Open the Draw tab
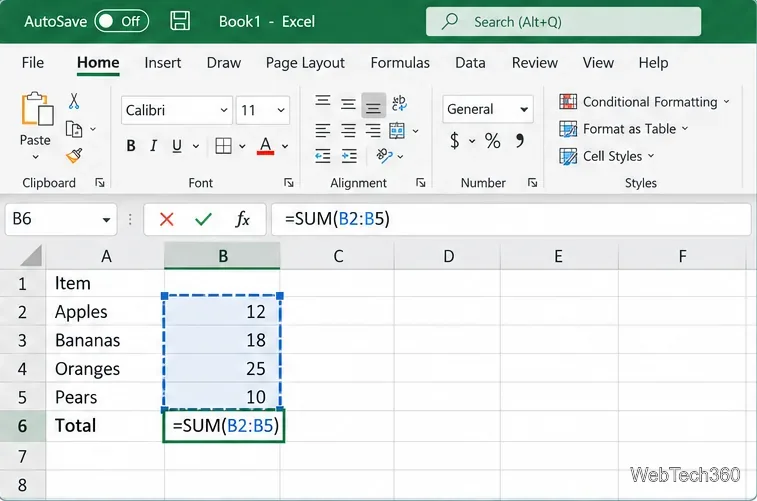 (224, 63)
